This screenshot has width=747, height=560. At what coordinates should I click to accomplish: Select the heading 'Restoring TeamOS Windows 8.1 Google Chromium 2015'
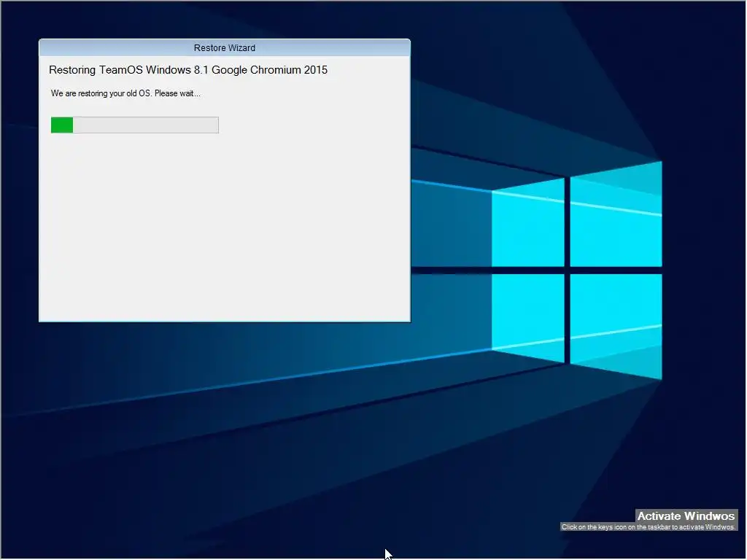(x=188, y=70)
